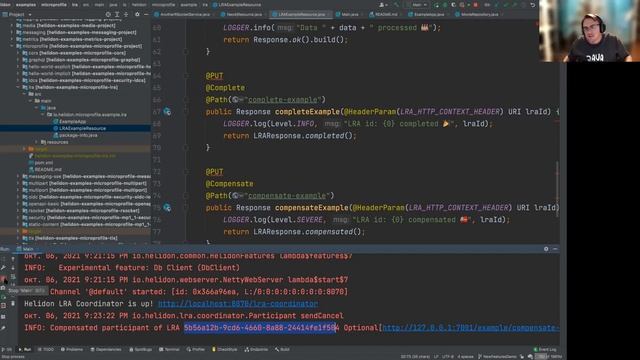Open Run panel settings gear
The width and height of the screenshot is (640, 360).
pyautogui.click(x=546, y=249)
